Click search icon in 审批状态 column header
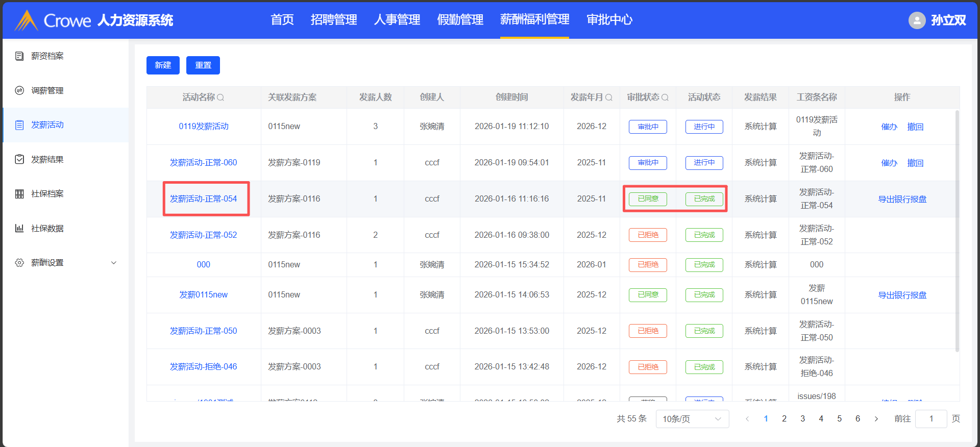Image resolution: width=980 pixels, height=447 pixels. pos(665,97)
